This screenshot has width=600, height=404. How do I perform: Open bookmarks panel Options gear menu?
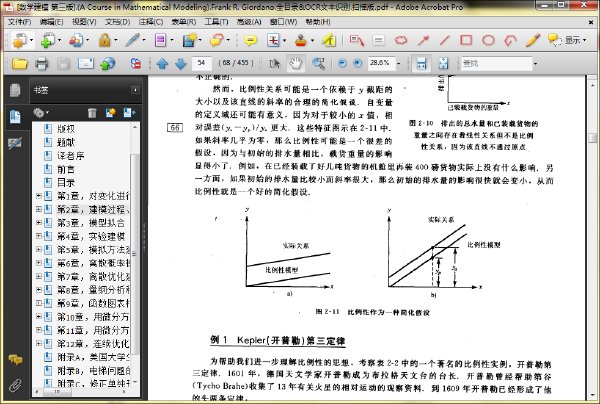click(x=41, y=113)
